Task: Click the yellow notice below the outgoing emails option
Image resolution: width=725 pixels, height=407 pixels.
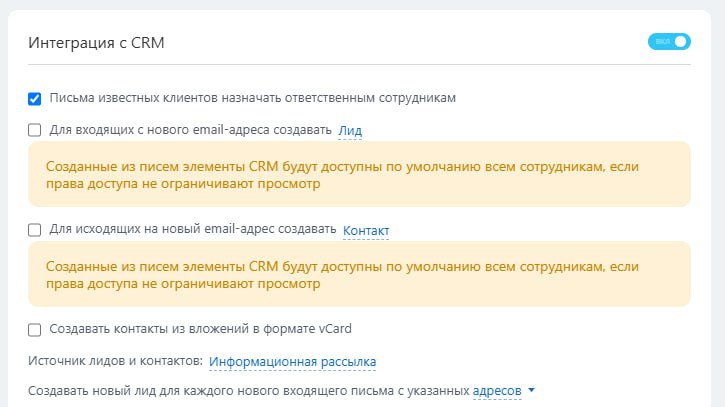Action: click(359, 274)
